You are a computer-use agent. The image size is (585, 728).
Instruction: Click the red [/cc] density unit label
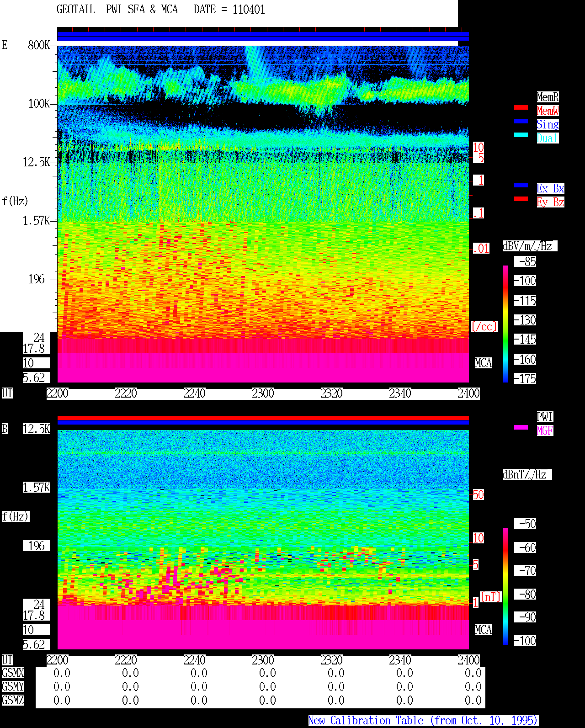[x=484, y=326]
